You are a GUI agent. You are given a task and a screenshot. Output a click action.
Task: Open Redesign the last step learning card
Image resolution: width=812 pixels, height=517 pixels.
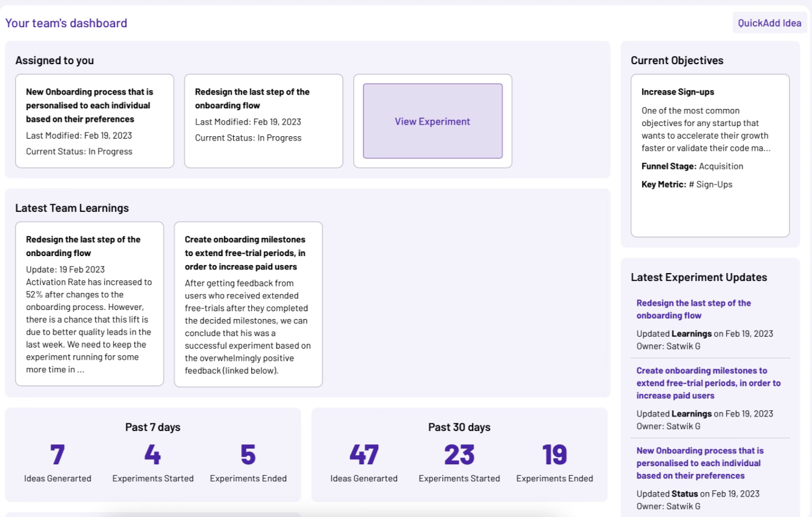click(89, 303)
